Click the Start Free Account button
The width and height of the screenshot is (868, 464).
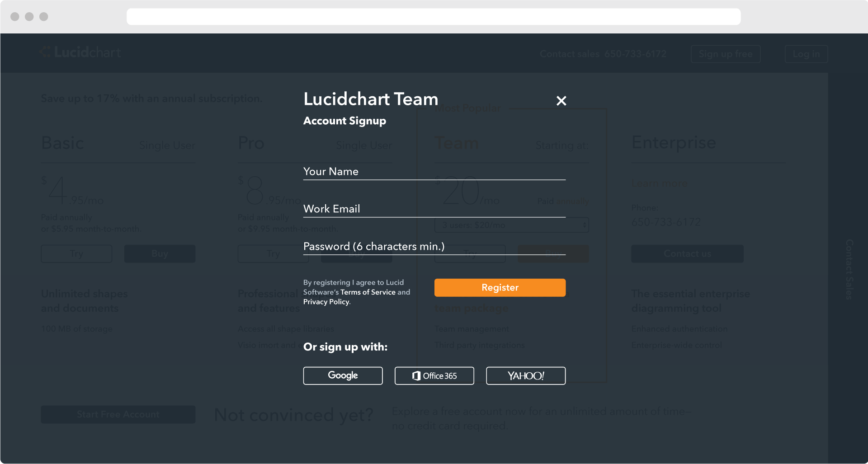118,414
